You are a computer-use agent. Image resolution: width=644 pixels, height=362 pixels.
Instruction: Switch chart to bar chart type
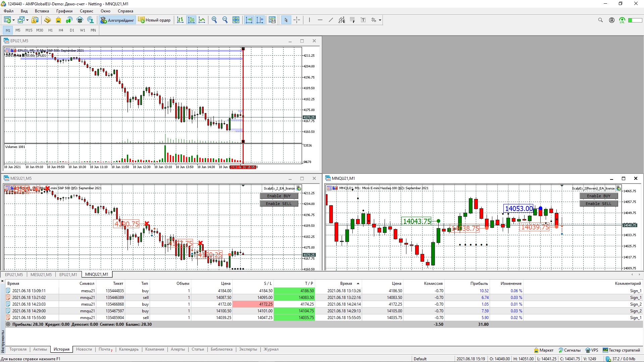coord(180,20)
